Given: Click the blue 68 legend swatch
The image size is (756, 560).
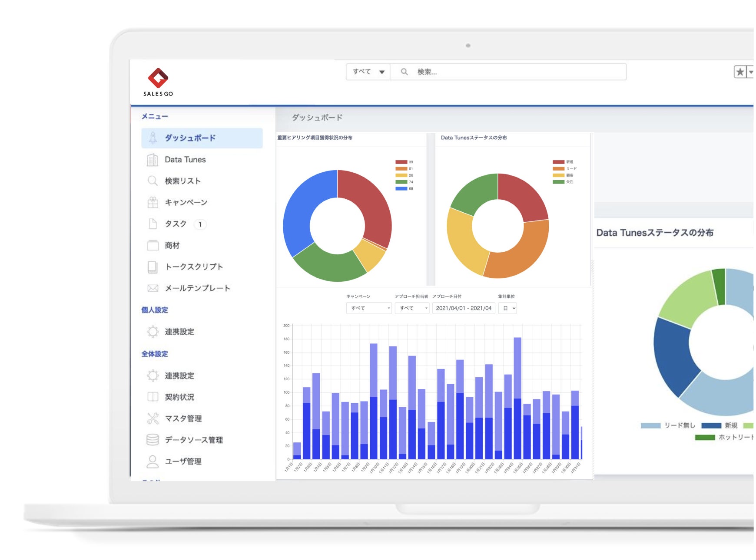Looking at the screenshot, I should click(401, 189).
